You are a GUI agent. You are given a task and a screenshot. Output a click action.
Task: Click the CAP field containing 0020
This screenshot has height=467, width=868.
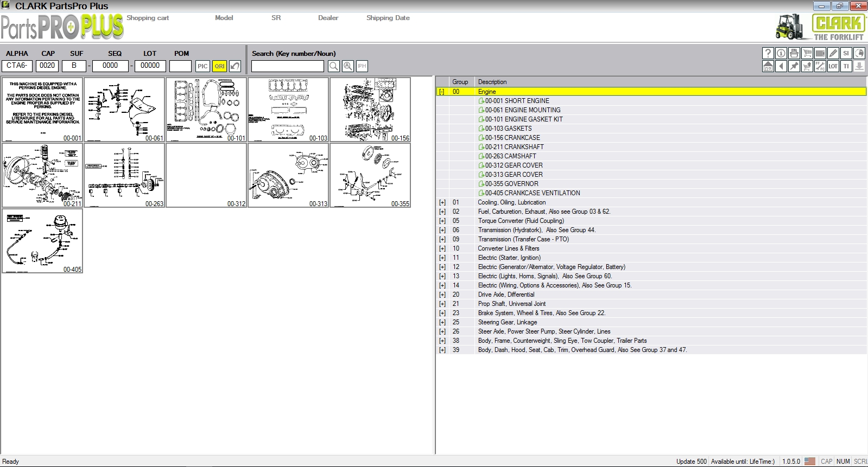47,66
